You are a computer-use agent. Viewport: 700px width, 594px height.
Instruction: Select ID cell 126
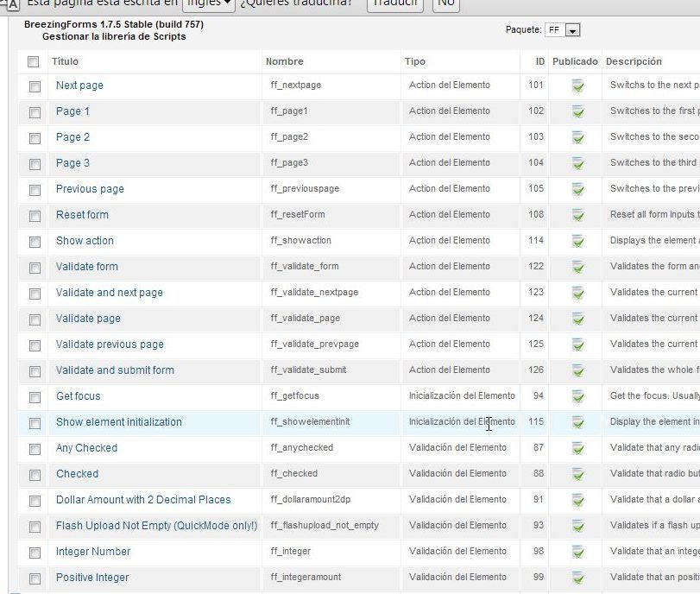[x=536, y=370]
